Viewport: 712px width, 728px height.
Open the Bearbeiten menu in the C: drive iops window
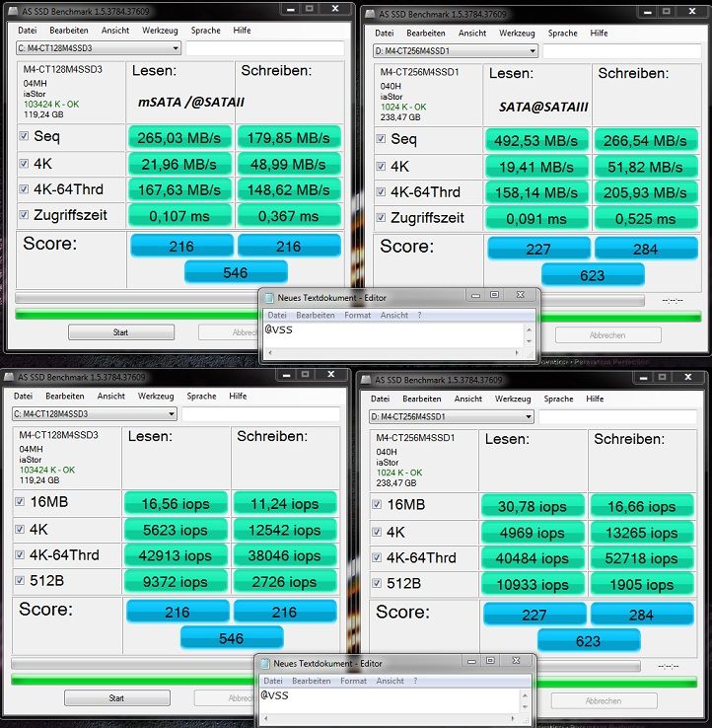[64, 396]
